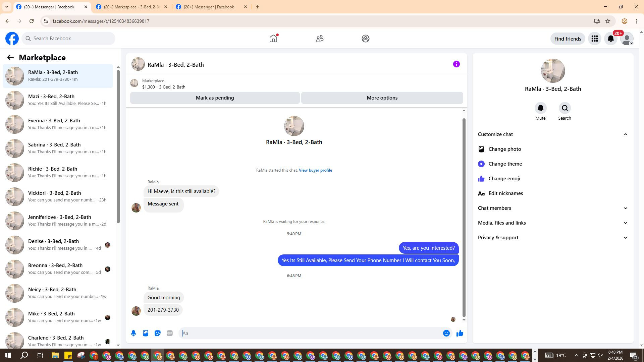Mute this conversation
Image resolution: width=644 pixels, height=362 pixels.
540,108
